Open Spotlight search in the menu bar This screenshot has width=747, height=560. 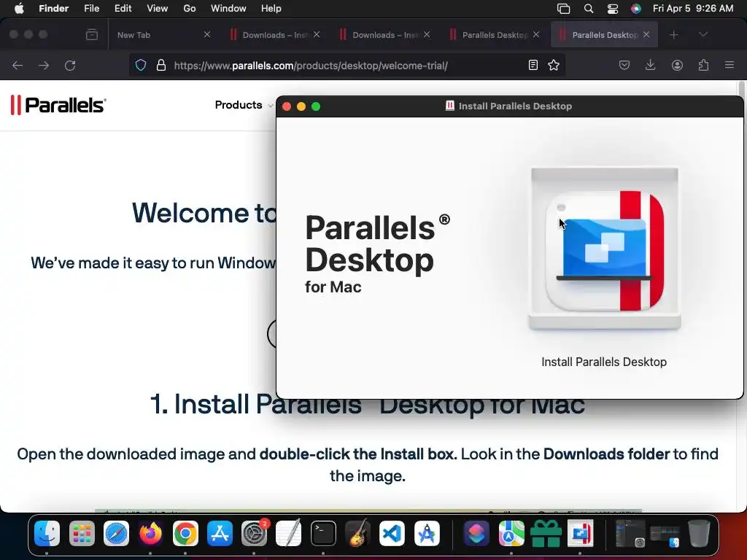(x=589, y=9)
